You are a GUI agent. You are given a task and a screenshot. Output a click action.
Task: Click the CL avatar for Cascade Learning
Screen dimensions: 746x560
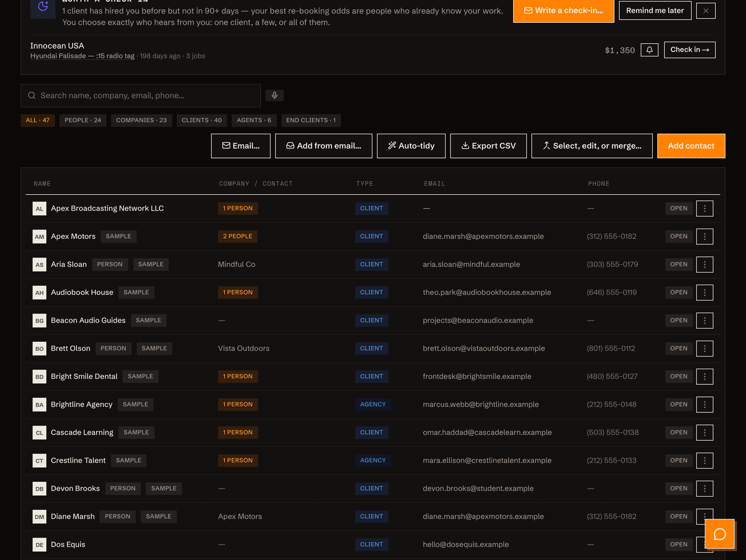40,432
